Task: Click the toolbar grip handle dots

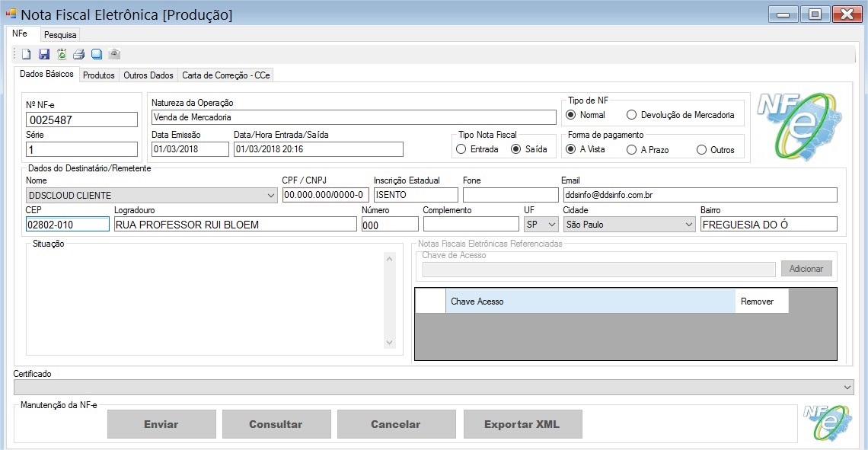Action: (15, 54)
